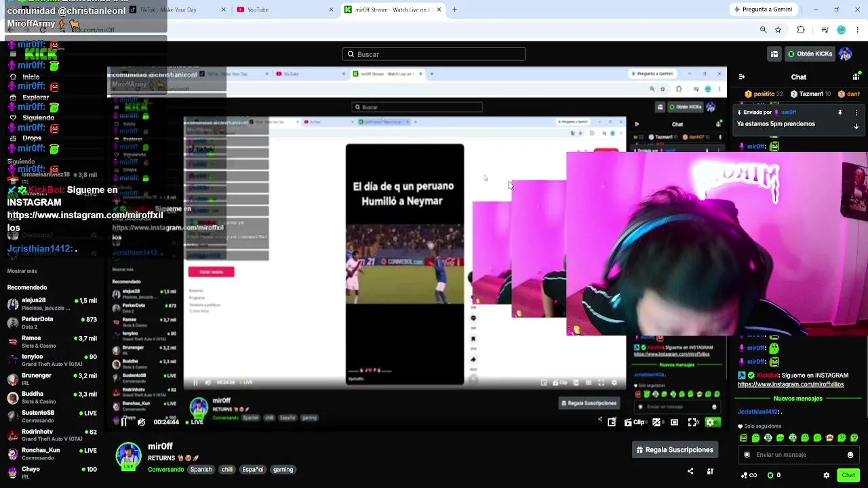Open pinned message more options menu
This screenshot has height=488, width=868.
pyautogui.click(x=856, y=113)
